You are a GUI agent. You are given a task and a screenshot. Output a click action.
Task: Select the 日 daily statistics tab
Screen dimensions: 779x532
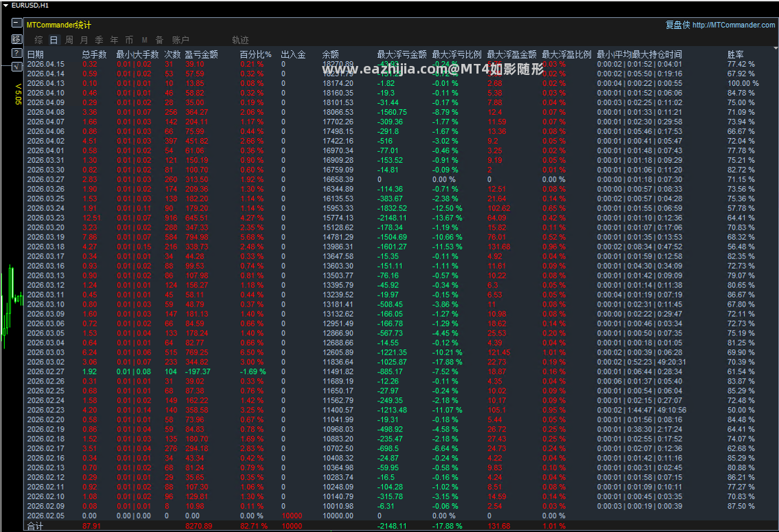point(54,40)
